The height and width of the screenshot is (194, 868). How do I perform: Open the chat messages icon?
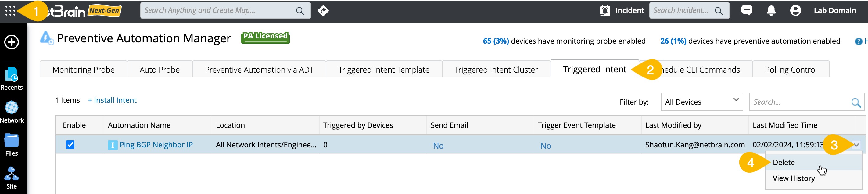point(747,11)
